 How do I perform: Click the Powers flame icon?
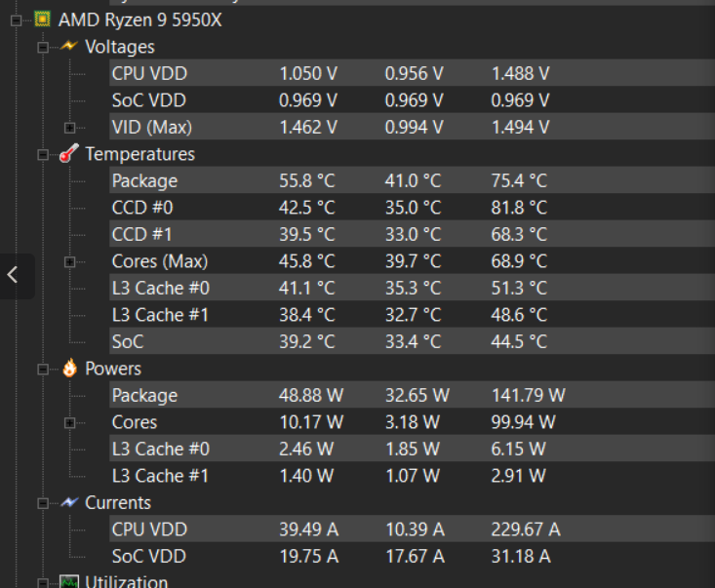click(x=70, y=368)
